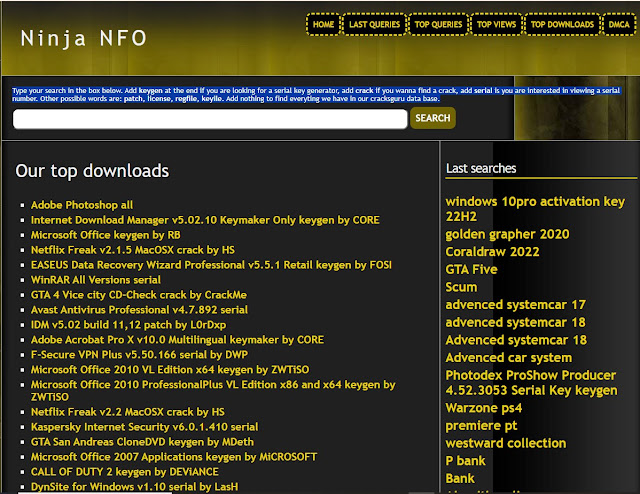Open Netflix Freak v2.2 MacOSX link
The height and width of the screenshot is (494, 640).
pyautogui.click(x=128, y=412)
